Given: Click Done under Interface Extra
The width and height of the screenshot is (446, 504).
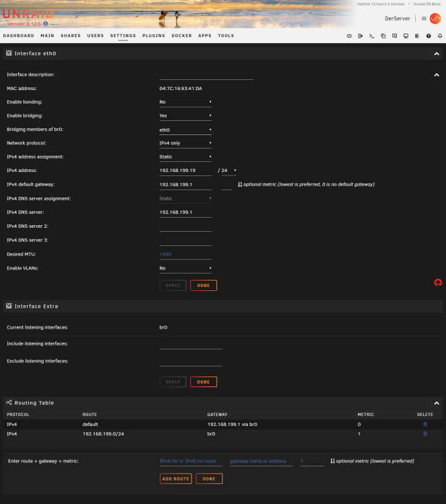Looking at the screenshot, I should (204, 382).
